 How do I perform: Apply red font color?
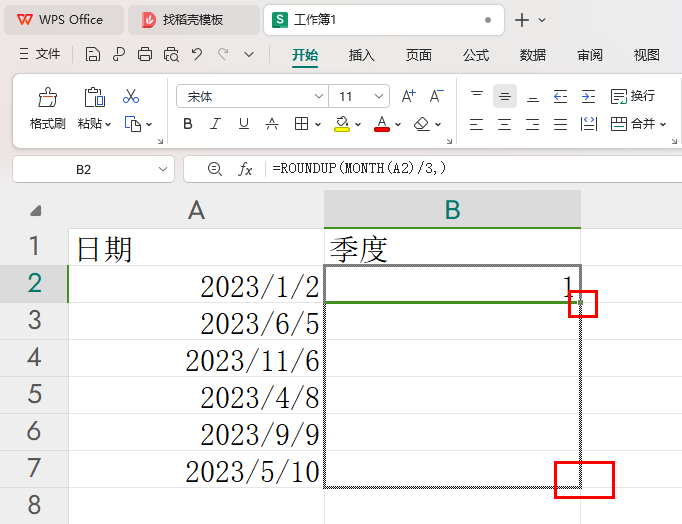[382, 124]
